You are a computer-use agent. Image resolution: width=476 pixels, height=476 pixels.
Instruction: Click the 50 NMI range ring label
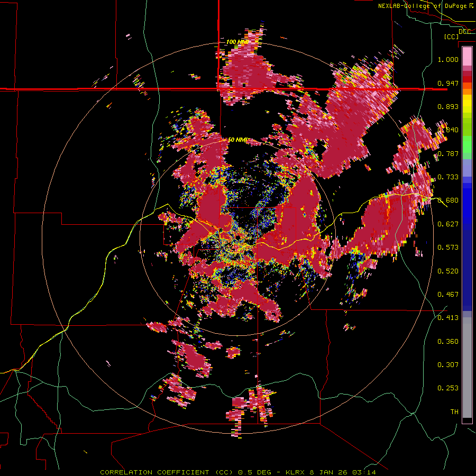click(x=237, y=140)
